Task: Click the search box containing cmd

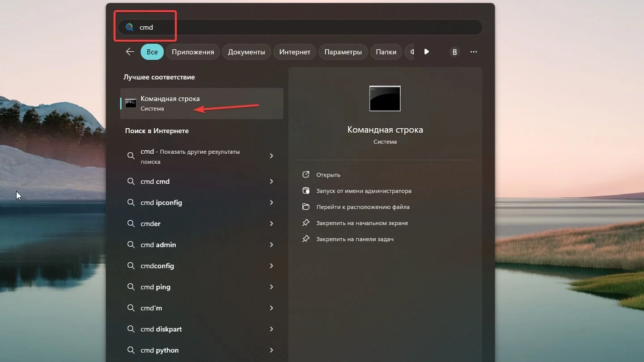Action: pyautogui.click(x=300, y=27)
